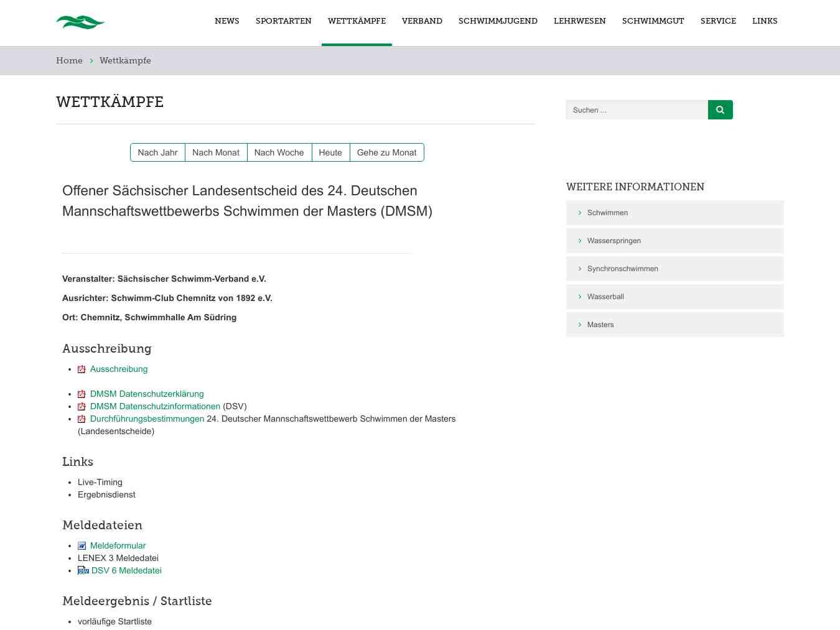Open PDF icon next to DMSM Datenschutzinformationen
This screenshot has height=630, width=840.
(x=82, y=406)
